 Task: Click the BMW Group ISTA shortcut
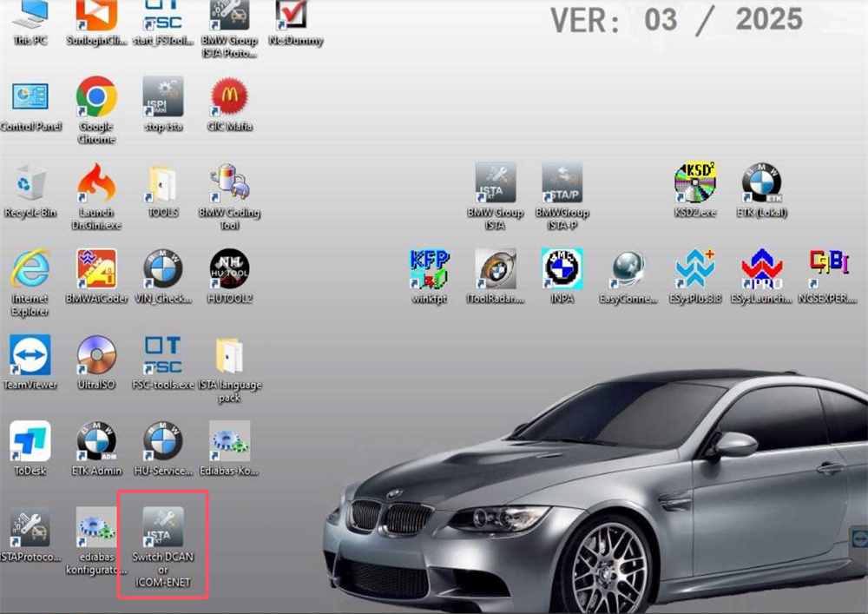coord(496,182)
